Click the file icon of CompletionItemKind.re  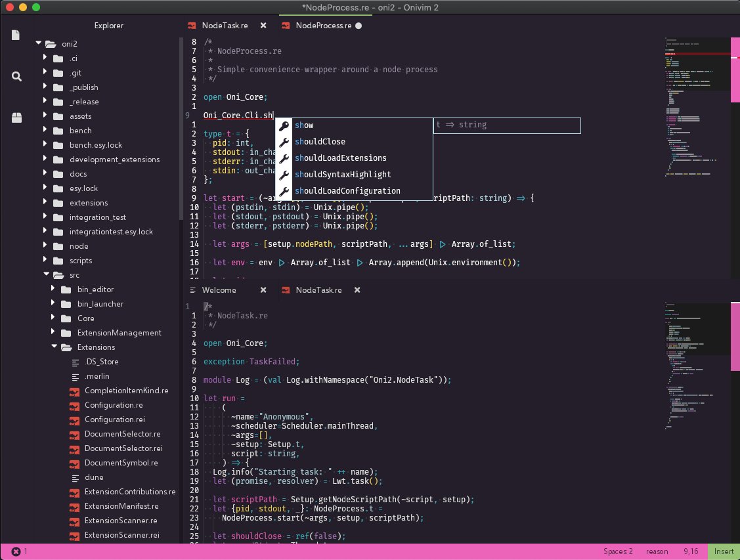[x=74, y=391]
